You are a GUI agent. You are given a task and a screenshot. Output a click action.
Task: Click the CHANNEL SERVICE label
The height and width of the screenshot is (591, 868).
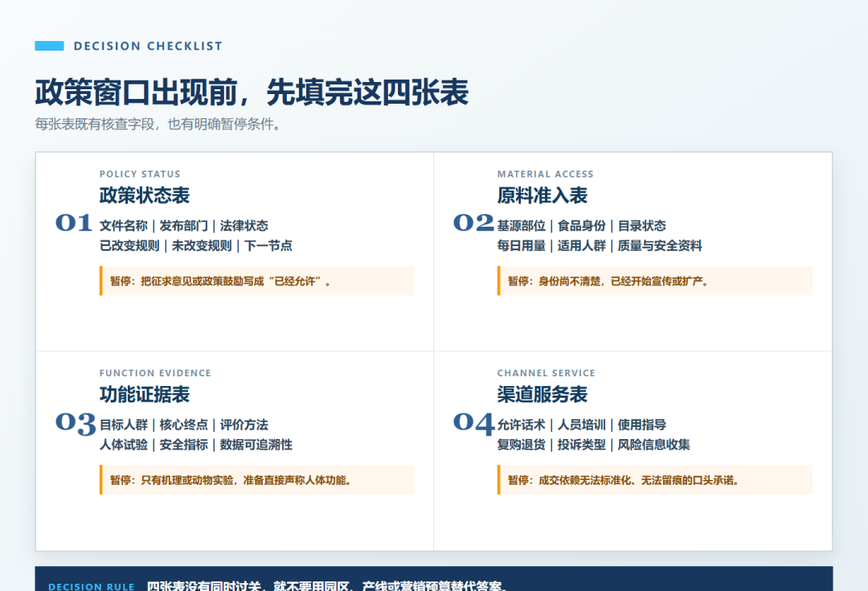pos(547,373)
